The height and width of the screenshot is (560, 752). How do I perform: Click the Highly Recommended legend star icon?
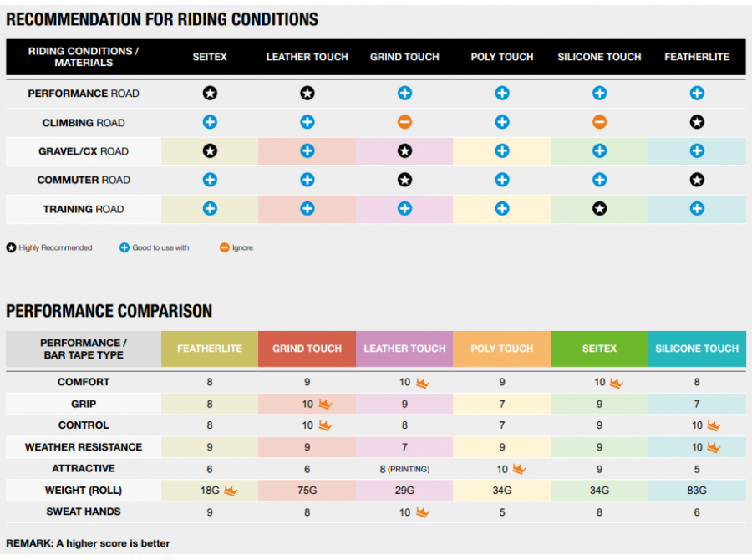point(12,247)
